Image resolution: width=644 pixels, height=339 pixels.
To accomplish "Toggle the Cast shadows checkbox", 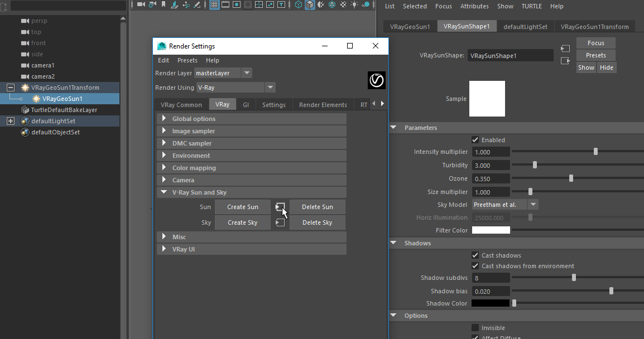I will [x=475, y=255].
